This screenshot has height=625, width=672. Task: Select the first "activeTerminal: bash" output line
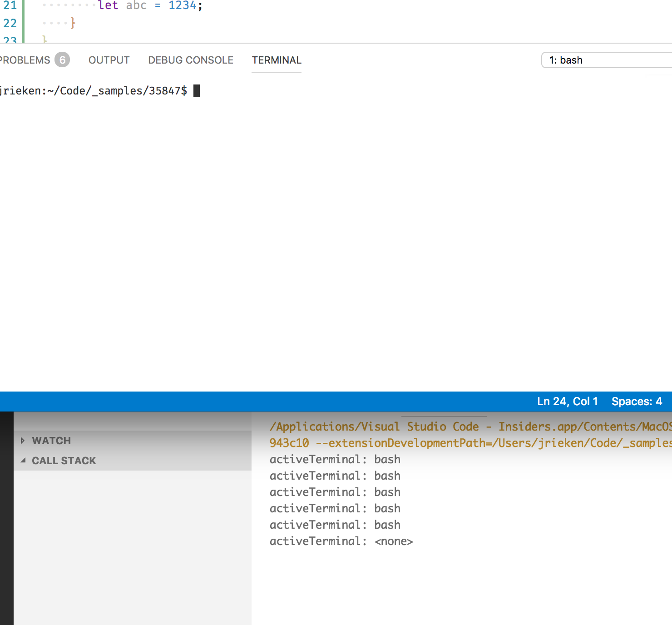(335, 459)
